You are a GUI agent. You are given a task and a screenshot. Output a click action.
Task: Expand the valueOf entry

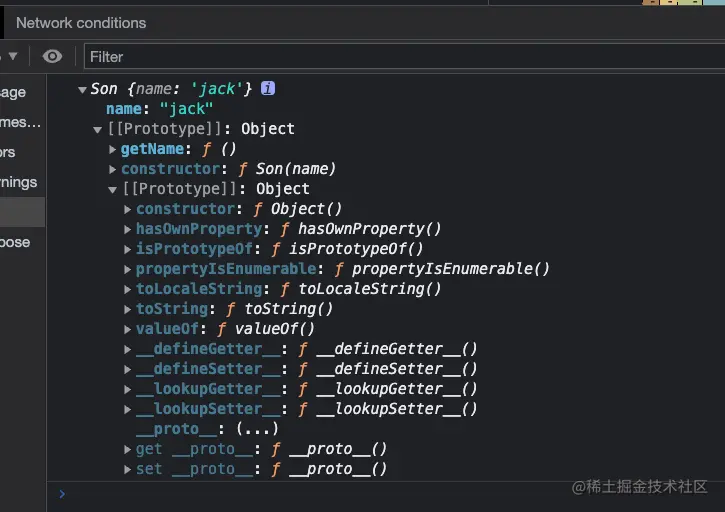click(x=128, y=329)
